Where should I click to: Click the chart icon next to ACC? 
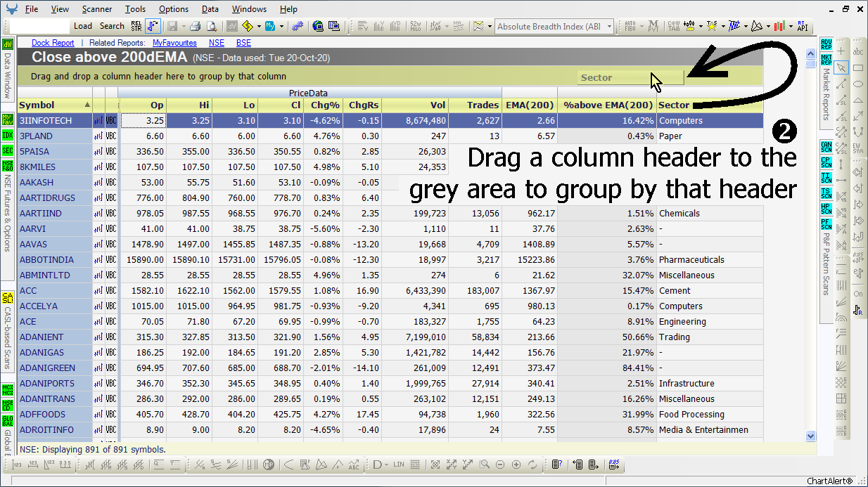pos(98,290)
